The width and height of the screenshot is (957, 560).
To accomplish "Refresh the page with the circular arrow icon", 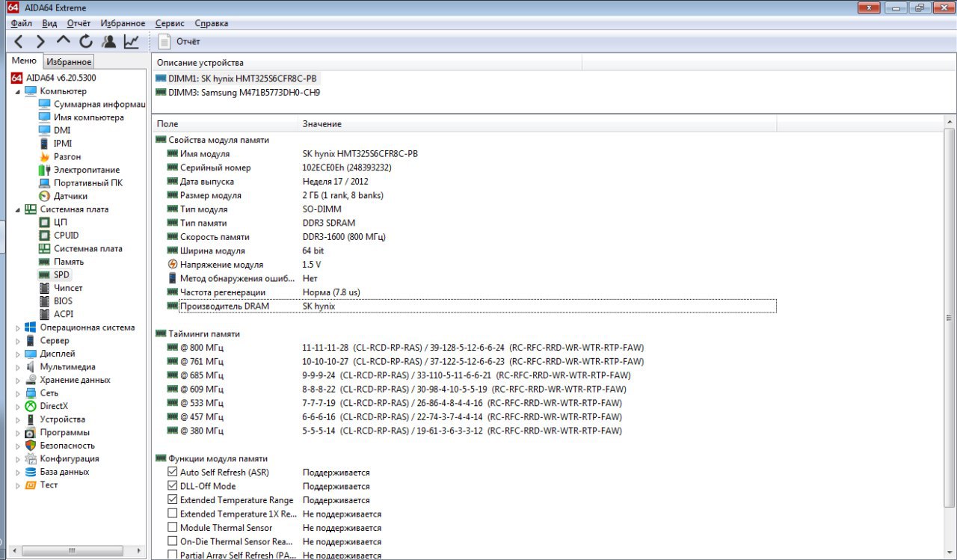I will pyautogui.click(x=86, y=42).
